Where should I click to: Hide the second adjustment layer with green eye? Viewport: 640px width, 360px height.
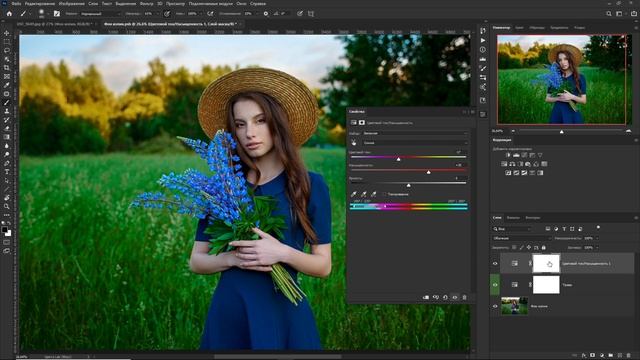pyautogui.click(x=495, y=285)
